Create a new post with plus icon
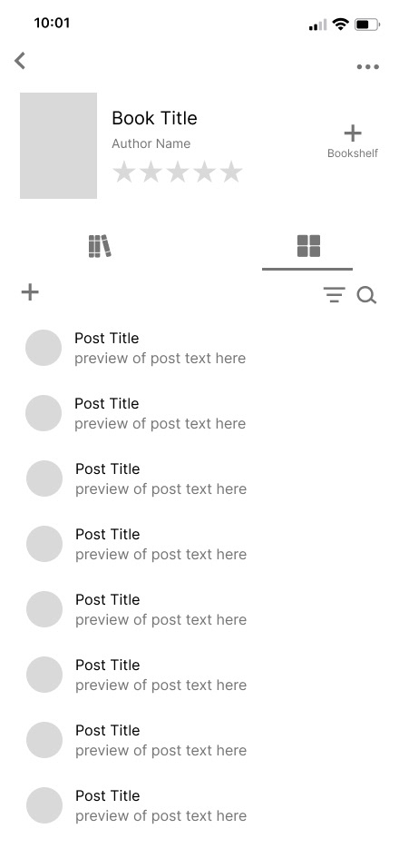The height and width of the screenshot is (868, 399). click(x=30, y=292)
